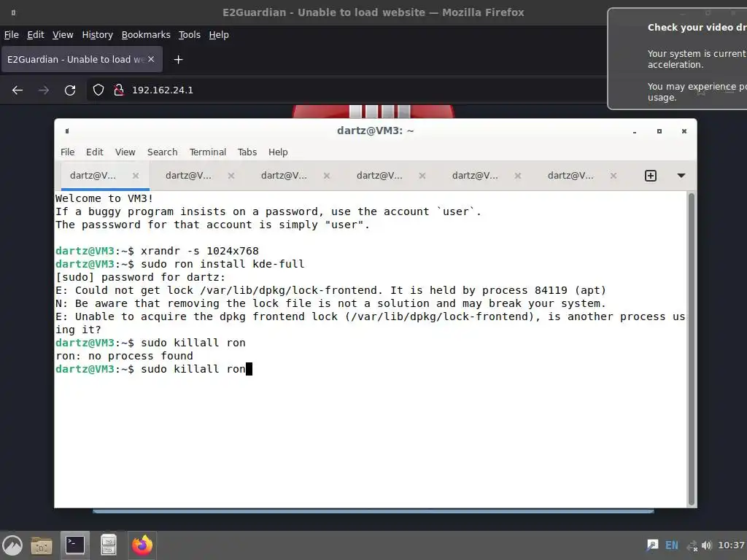The height and width of the screenshot is (560, 747).
Task: Open terminal Tabs menu
Action: 247,152
